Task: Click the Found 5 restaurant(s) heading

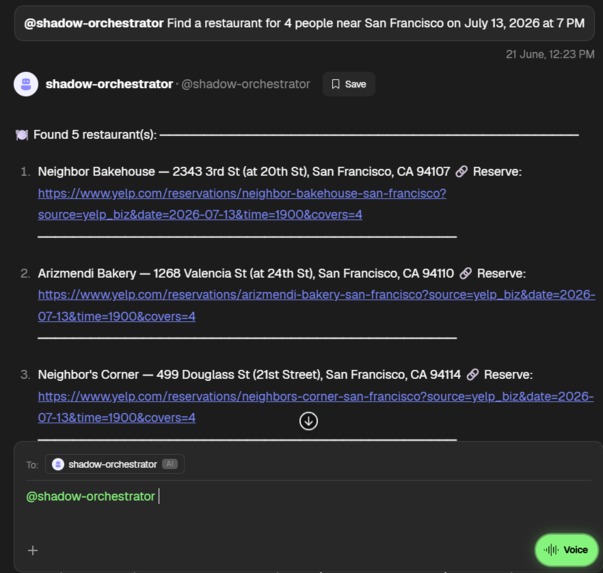Action: [95, 135]
